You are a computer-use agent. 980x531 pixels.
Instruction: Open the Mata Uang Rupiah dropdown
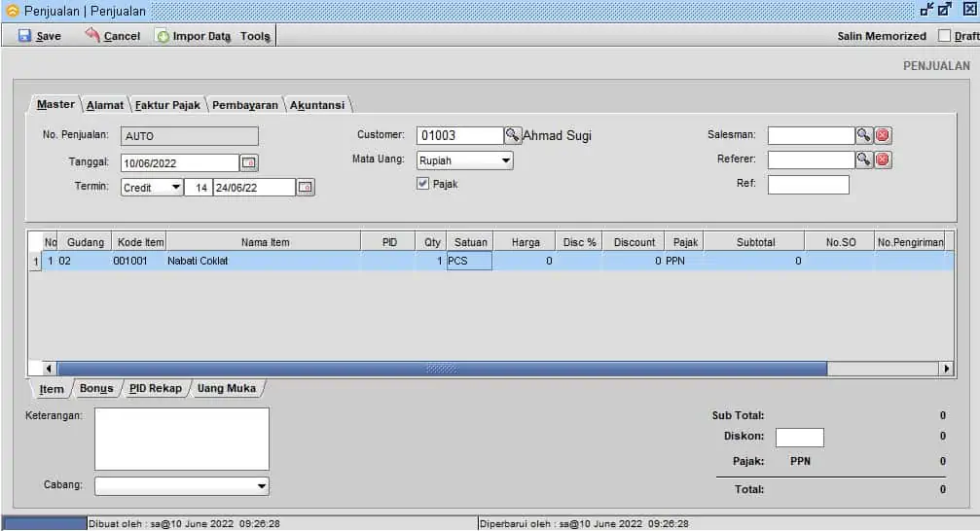(x=506, y=160)
